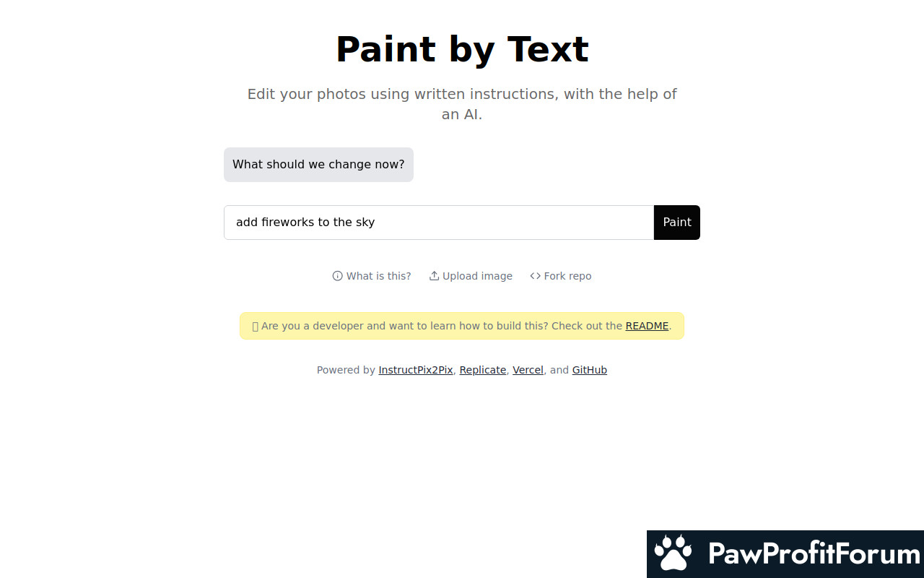
Task: Visit the InstructPix2Pix link
Action: click(416, 370)
